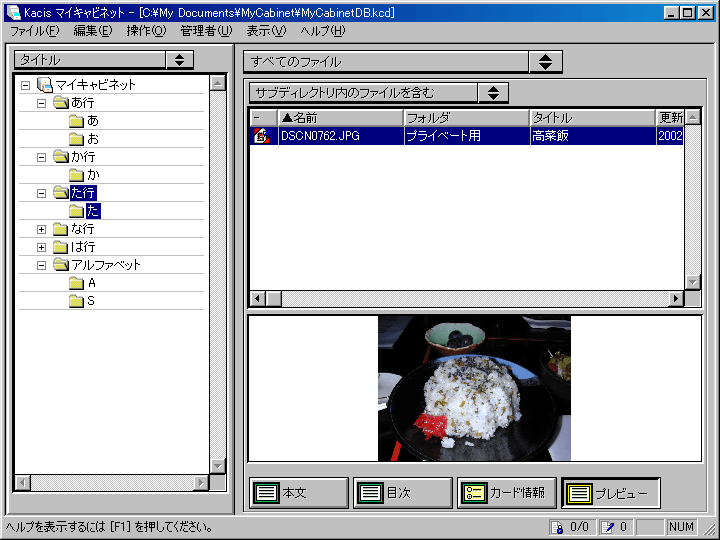This screenshot has width=720, height=540.
Task: Click the folder icon next to あ
Action: (76, 121)
